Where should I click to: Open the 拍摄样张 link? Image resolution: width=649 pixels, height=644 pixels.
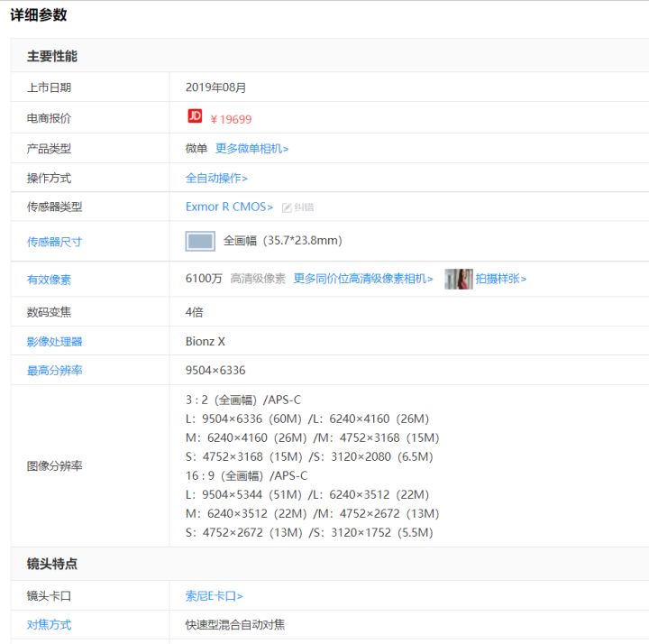click(x=501, y=279)
